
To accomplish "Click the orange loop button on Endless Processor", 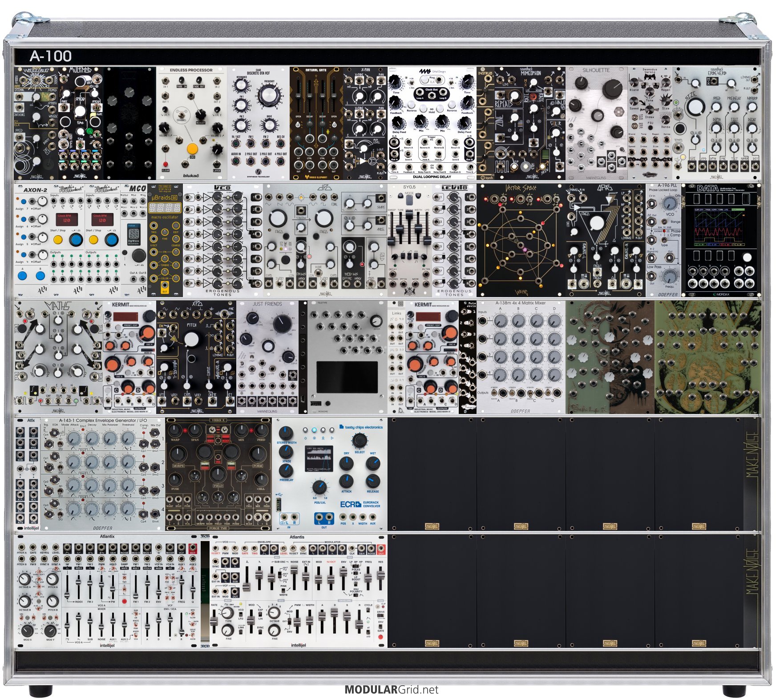I will pos(192,149).
